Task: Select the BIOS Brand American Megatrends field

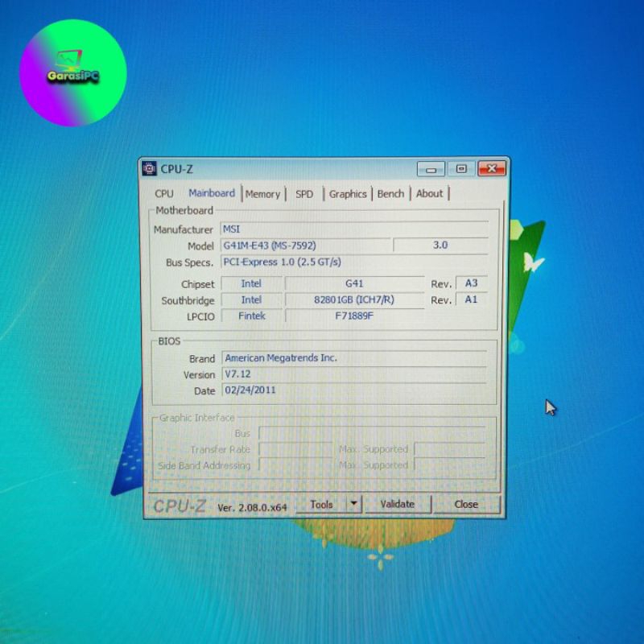Action: coord(354,358)
